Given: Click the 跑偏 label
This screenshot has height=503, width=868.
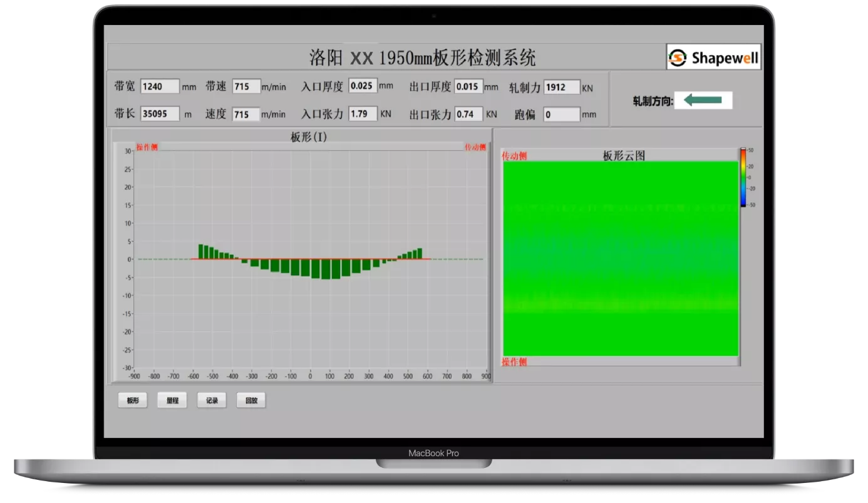Looking at the screenshot, I should click(x=525, y=115).
